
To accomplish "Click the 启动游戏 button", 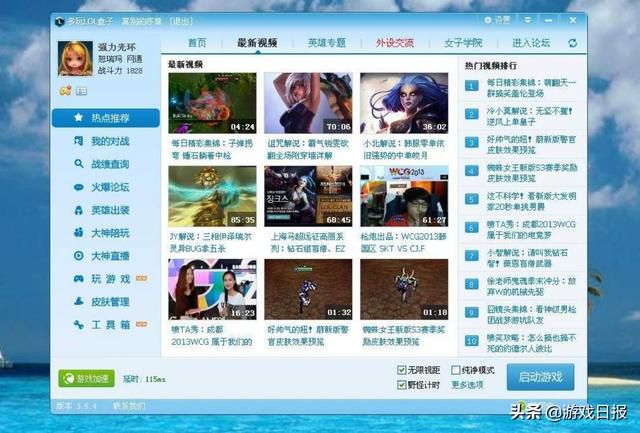I will coord(540,377).
